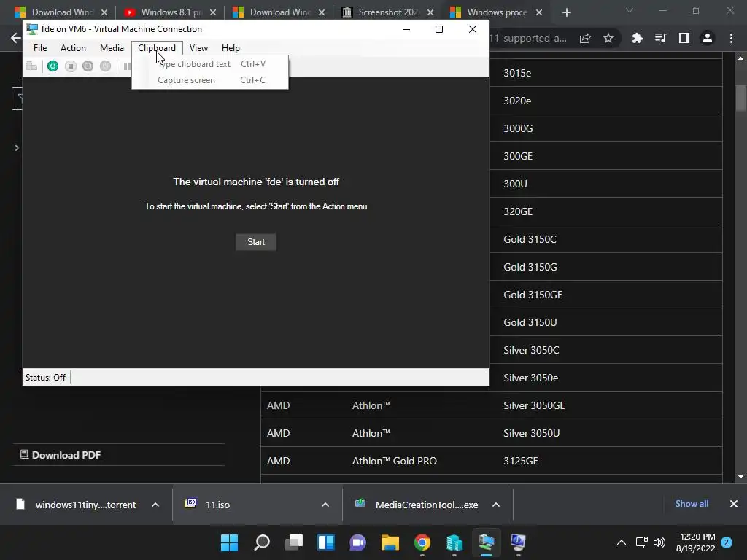Open Widgets from taskbar
Viewport: 747px width, 560px height.
326,542
